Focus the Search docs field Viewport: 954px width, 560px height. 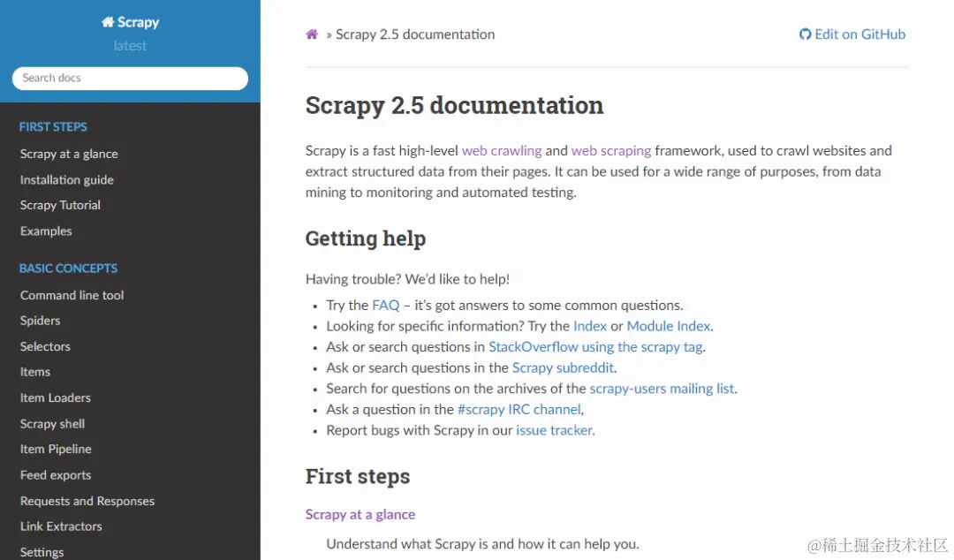[130, 78]
